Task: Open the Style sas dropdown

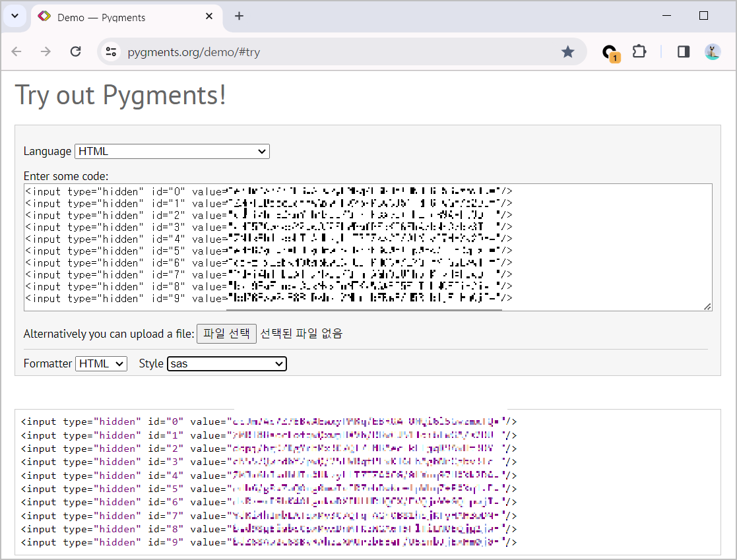Action: pyautogui.click(x=227, y=363)
